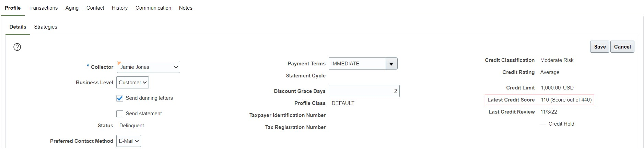The width and height of the screenshot is (644, 149).
Task: Choose Preferred Contact Method dropdown
Action: [x=128, y=141]
